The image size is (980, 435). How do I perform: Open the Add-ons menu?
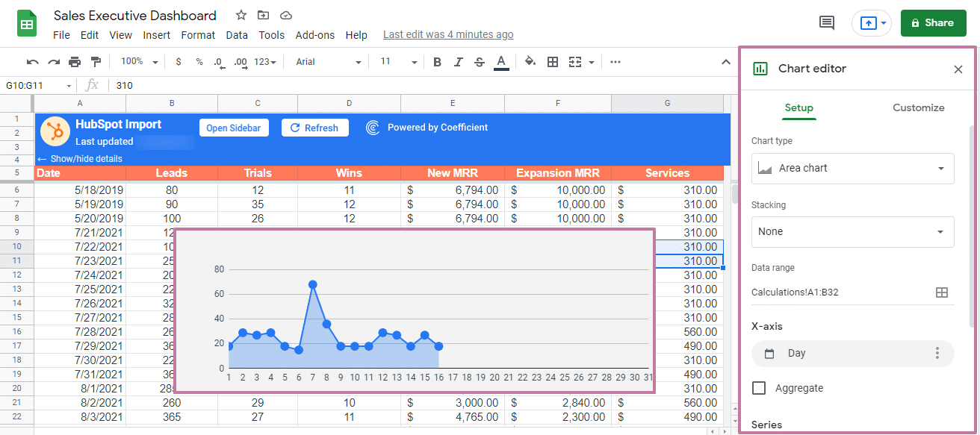click(315, 35)
